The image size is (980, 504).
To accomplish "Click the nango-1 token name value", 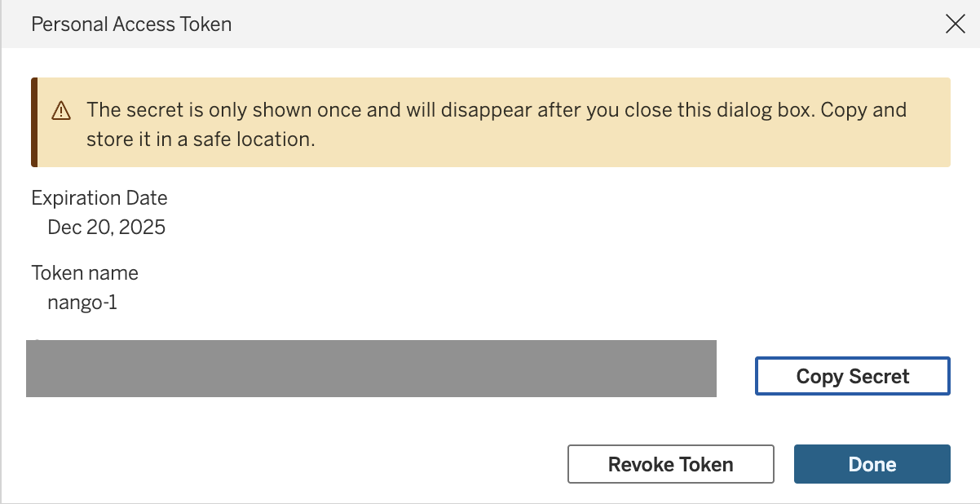I will coord(82,303).
